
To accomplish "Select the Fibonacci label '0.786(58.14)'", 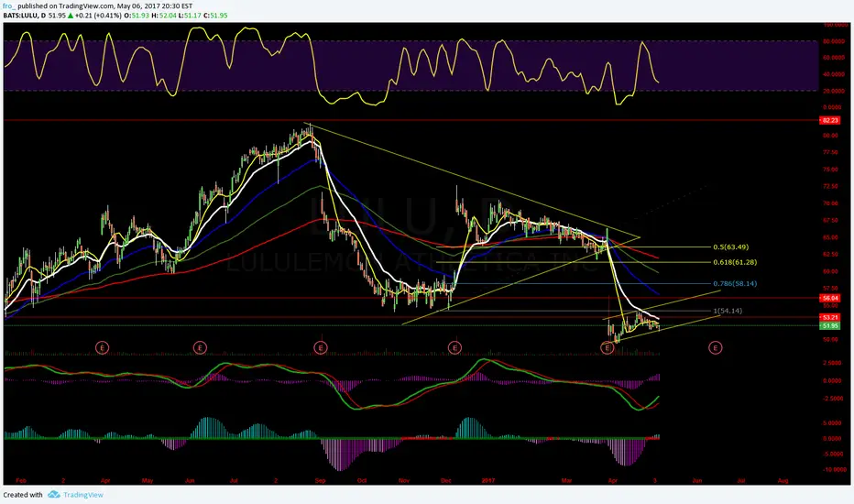I will (x=735, y=283).
